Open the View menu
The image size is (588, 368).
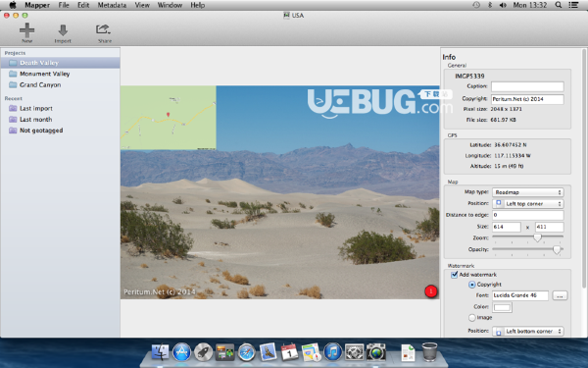(142, 5)
